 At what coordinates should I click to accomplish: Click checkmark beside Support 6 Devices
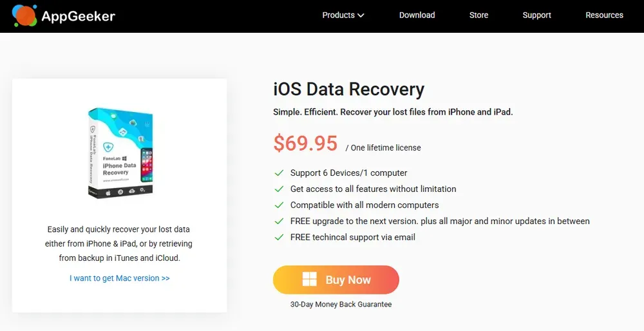click(x=279, y=173)
